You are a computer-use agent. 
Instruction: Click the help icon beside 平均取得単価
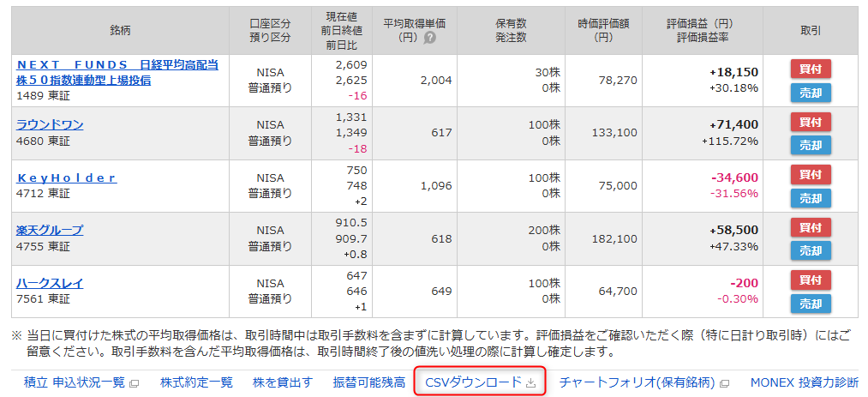pyautogui.click(x=429, y=38)
